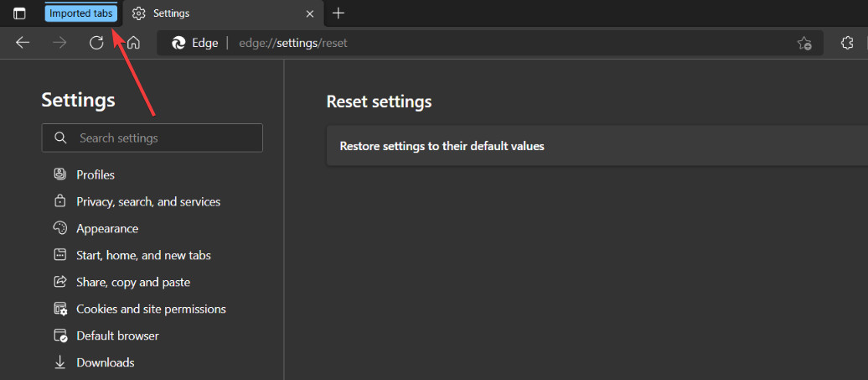Go to Start, home, and new tabs
Image resolution: width=868 pixels, height=380 pixels.
(143, 255)
